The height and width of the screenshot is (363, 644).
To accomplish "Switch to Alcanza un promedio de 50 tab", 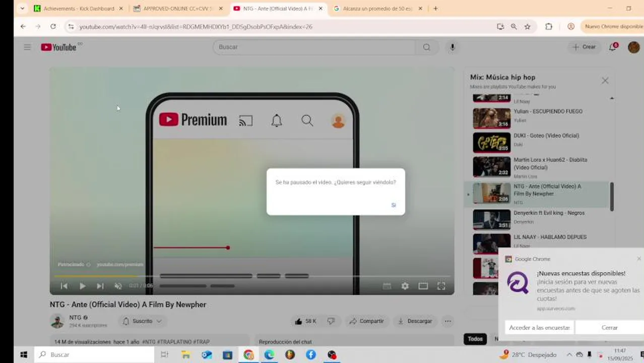I will click(x=378, y=9).
